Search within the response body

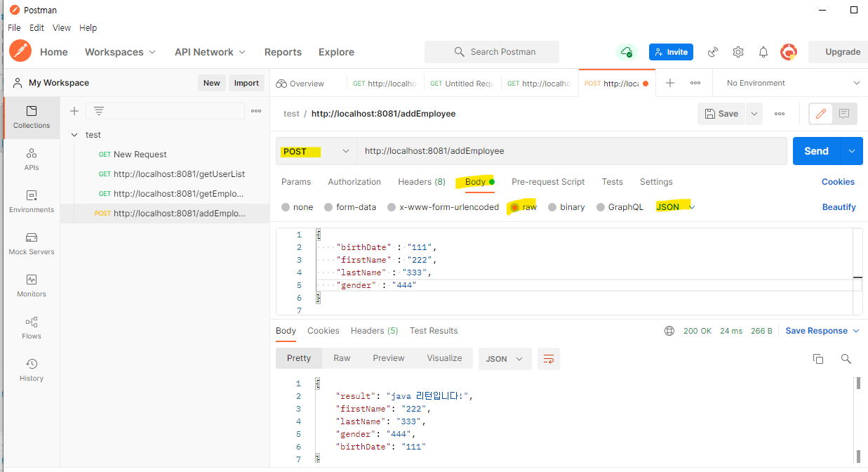point(846,359)
